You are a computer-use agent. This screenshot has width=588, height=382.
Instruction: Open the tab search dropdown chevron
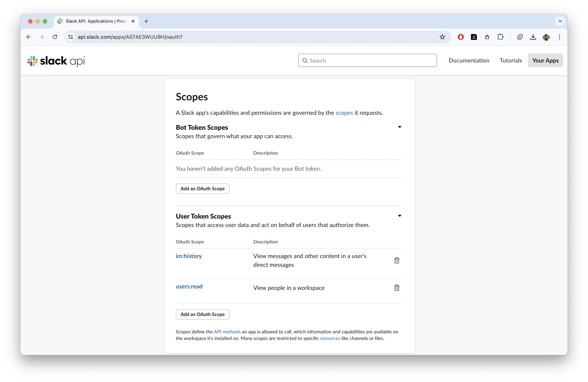pyautogui.click(x=560, y=21)
